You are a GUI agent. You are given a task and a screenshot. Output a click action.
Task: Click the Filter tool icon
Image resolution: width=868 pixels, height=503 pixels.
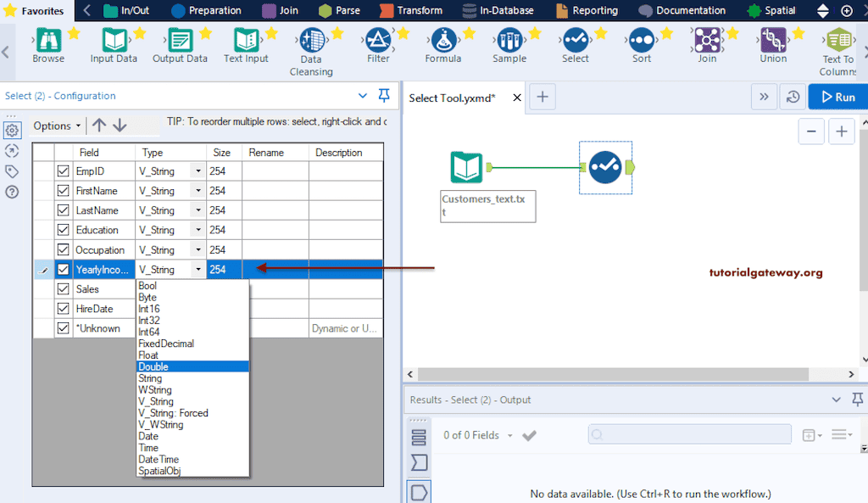(378, 38)
